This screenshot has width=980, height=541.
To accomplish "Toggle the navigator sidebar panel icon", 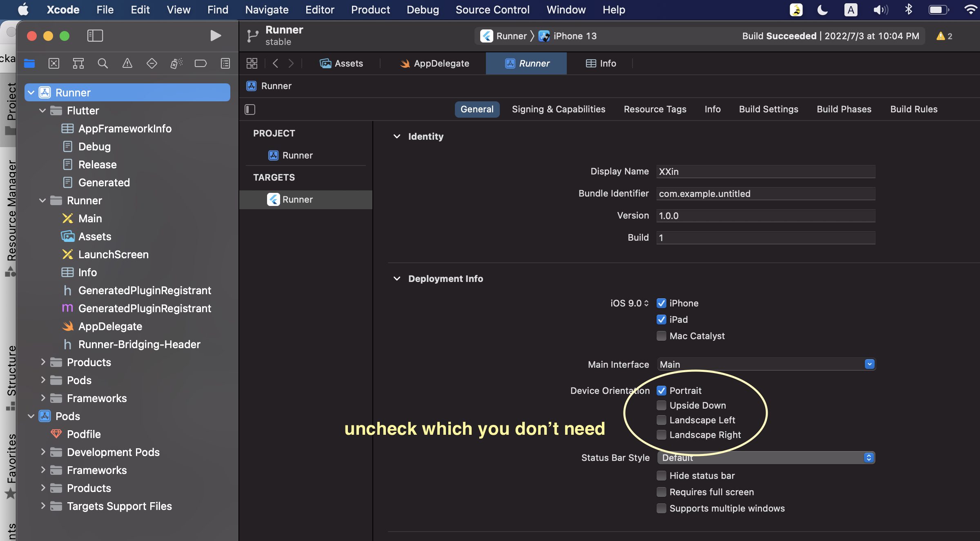I will point(95,36).
